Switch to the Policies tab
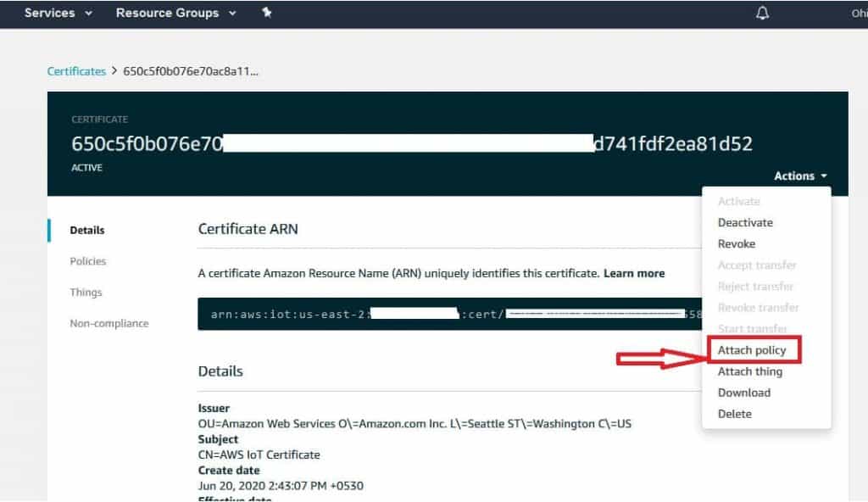 [x=87, y=261]
